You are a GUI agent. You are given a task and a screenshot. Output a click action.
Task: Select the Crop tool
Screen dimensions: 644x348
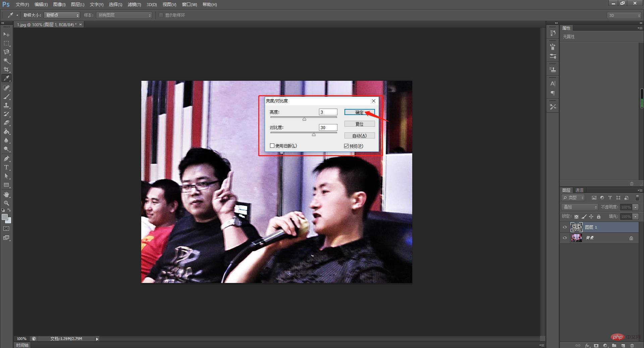(x=6, y=69)
